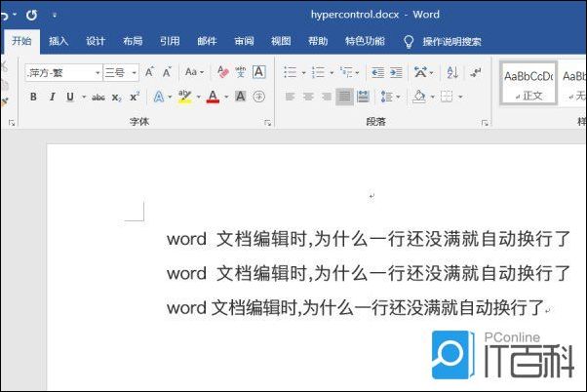Increase paragraph indent

396,72
